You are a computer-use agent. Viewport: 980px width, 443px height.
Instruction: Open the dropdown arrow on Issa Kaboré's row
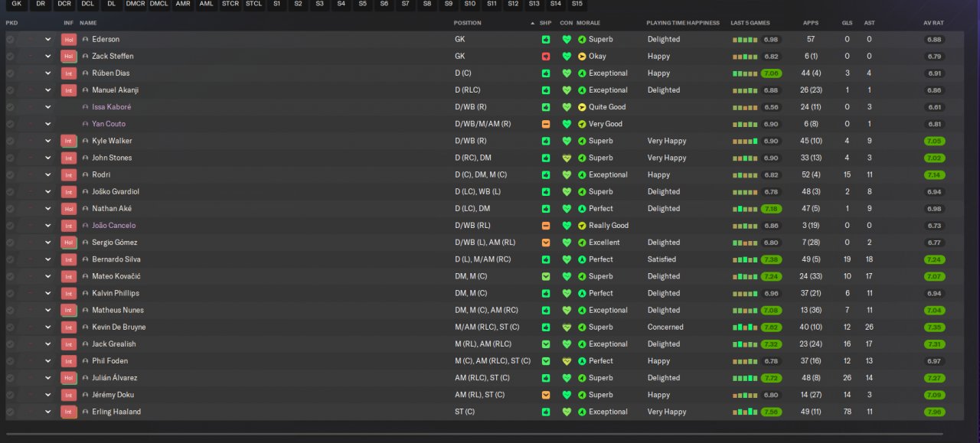[47, 107]
